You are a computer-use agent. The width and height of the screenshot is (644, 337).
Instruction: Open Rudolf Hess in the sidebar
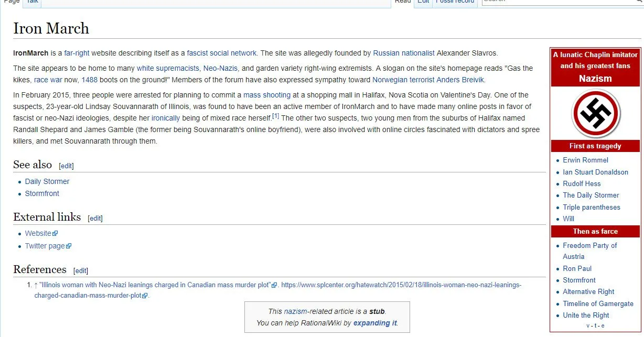(582, 183)
